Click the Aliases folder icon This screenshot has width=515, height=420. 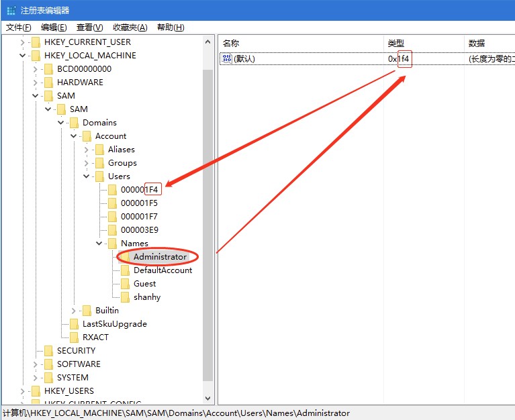tap(100, 150)
